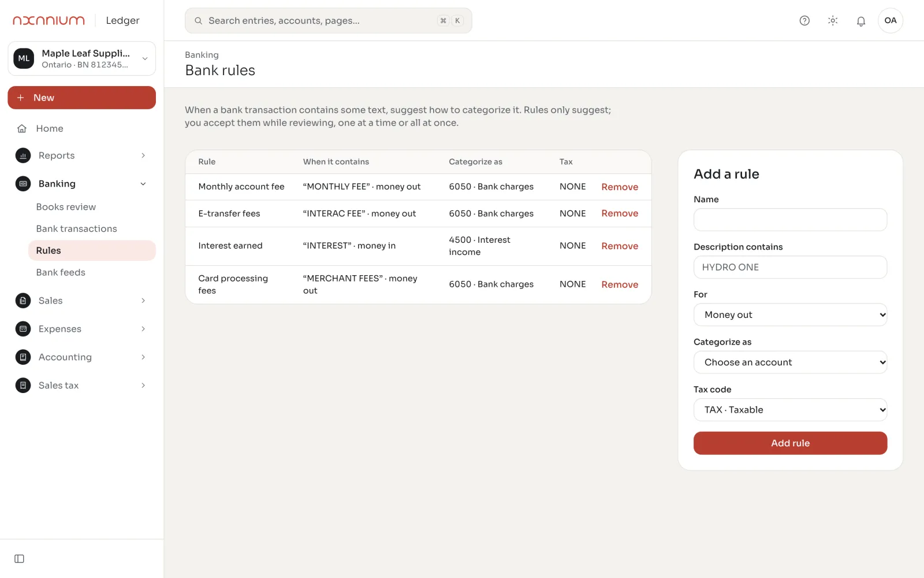Viewport: 924px width, 578px height.
Task: Click the rule Name input field
Action: 790,220
